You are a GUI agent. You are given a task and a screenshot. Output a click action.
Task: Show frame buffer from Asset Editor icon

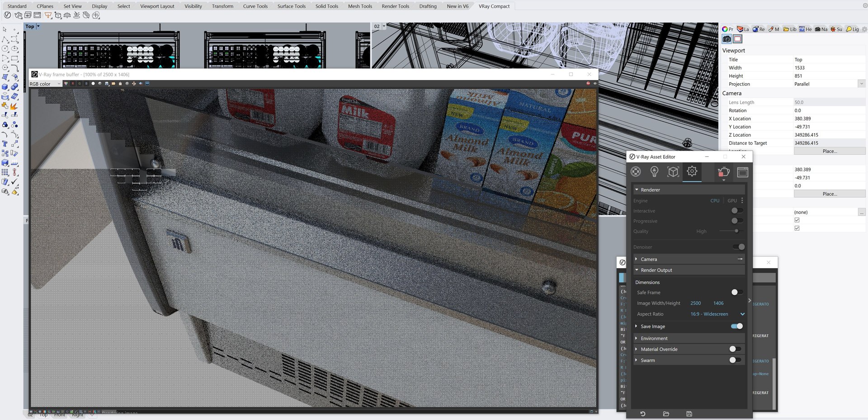[743, 172]
